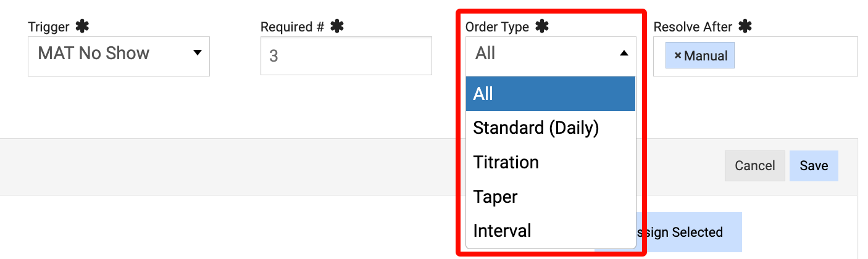Click the Trigger field label
The height and width of the screenshot is (259, 868).
click(x=49, y=27)
